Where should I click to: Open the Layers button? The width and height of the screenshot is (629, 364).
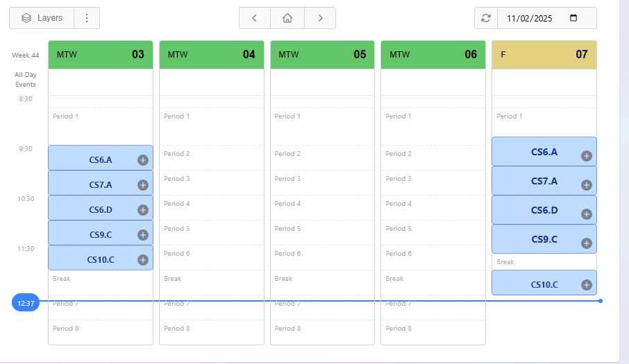pos(42,18)
